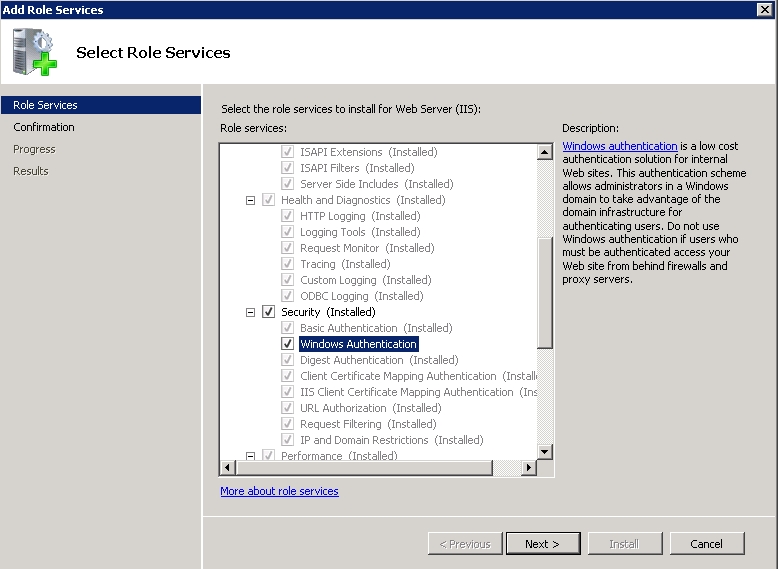Open the Windows authentication description link

click(x=619, y=146)
